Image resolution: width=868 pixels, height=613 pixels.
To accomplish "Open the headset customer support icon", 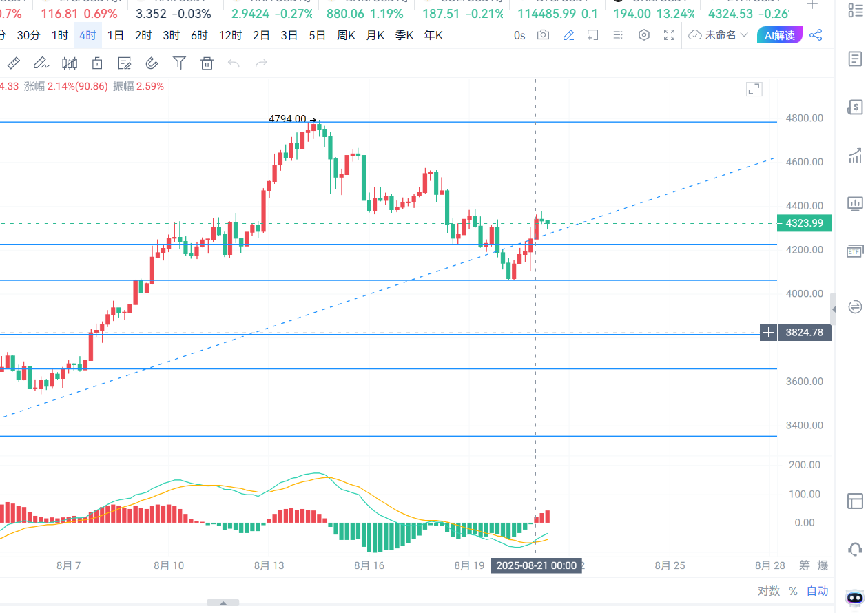I will click(x=855, y=549).
